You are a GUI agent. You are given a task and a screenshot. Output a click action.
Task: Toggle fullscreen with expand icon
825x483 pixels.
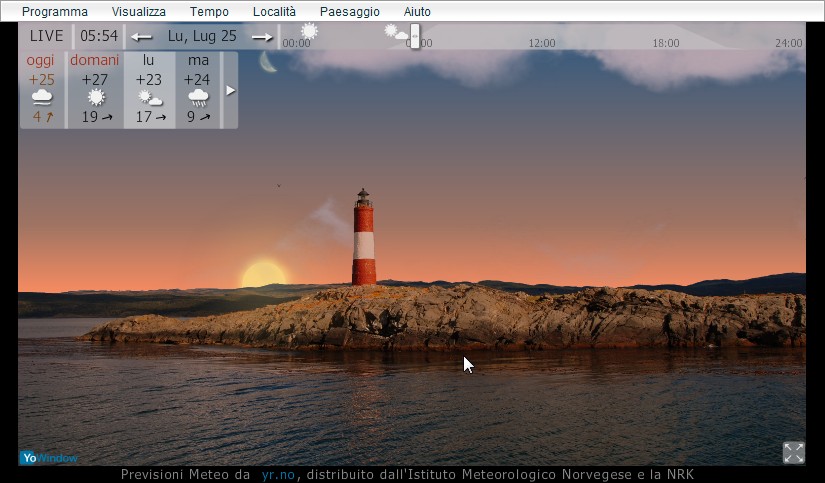pyautogui.click(x=793, y=452)
